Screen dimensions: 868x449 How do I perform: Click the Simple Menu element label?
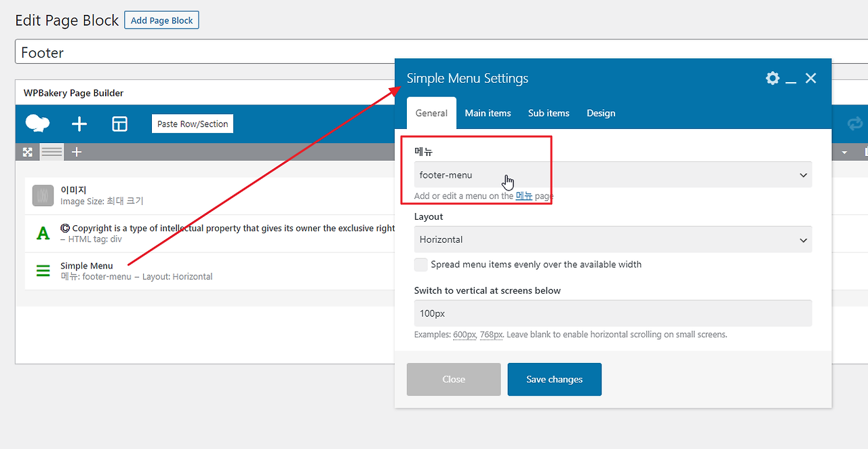pos(87,266)
